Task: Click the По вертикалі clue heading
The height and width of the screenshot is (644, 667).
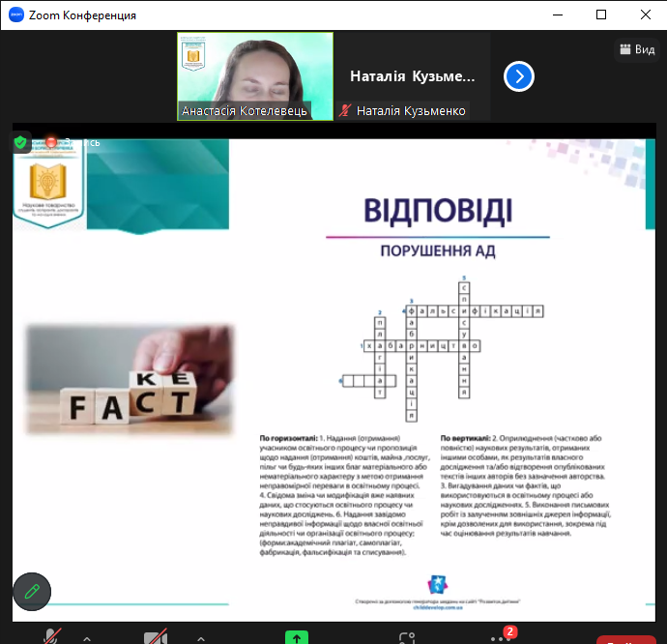Action: [x=465, y=438]
